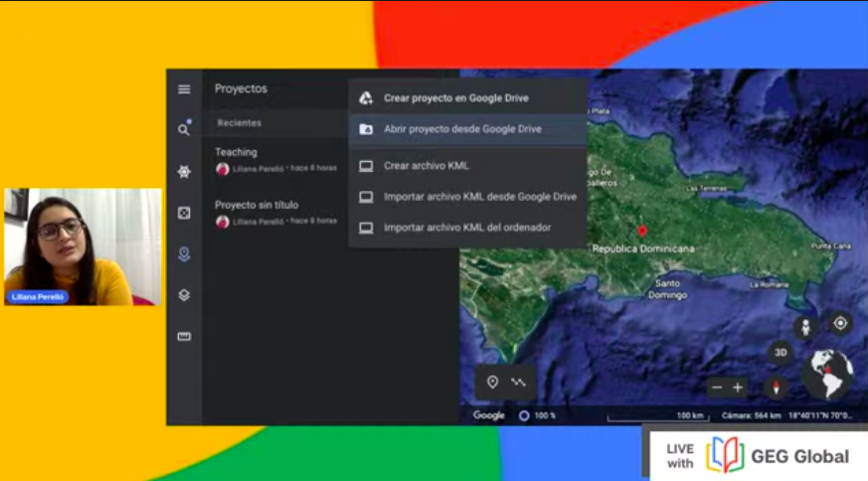Click the I'm Feeling Lucky dice icon
Image resolution: width=868 pixels, height=481 pixels.
[184, 213]
